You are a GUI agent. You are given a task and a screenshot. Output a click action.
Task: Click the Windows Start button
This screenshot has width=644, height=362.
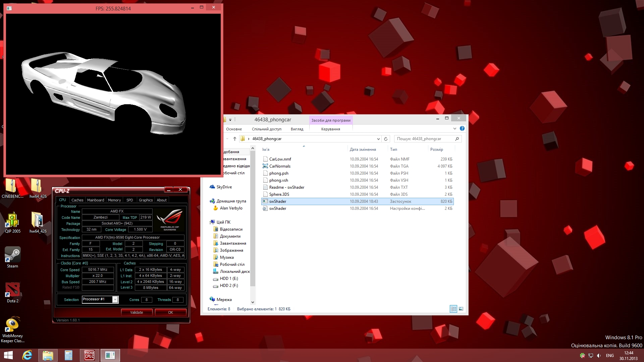click(x=8, y=355)
